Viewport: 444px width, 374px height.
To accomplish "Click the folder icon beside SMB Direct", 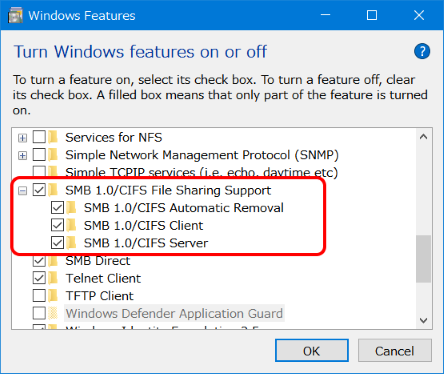I will point(53,260).
